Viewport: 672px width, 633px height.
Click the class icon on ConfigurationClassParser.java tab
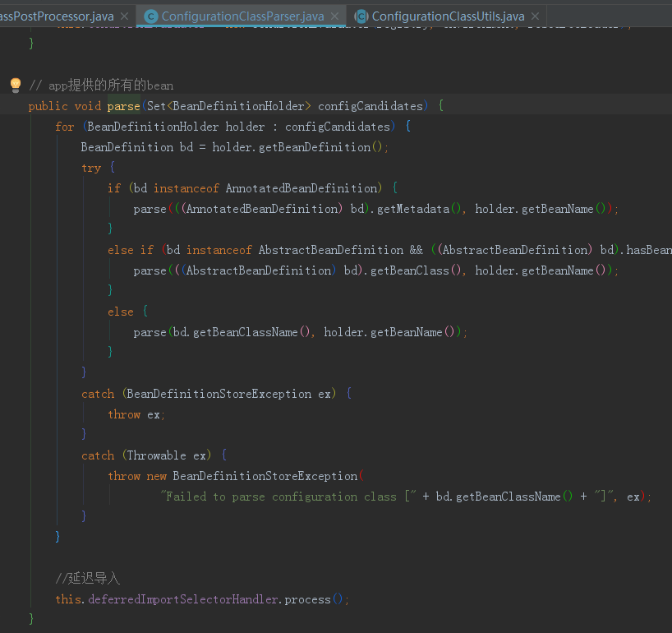click(x=151, y=15)
